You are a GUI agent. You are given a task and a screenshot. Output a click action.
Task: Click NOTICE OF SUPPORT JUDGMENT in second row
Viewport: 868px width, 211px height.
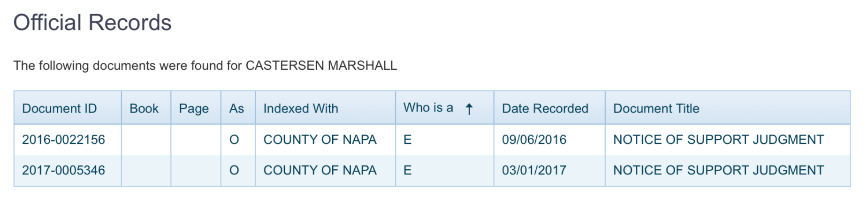pyautogui.click(x=718, y=170)
